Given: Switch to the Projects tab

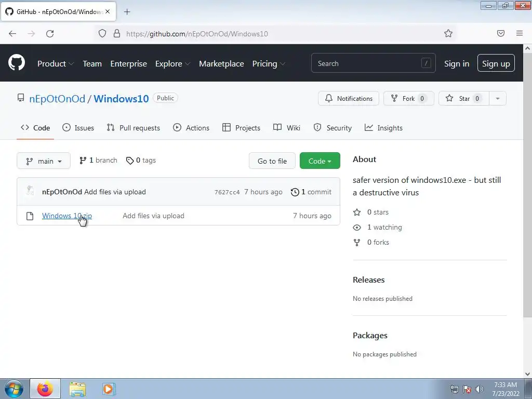Looking at the screenshot, I should 241,128.
